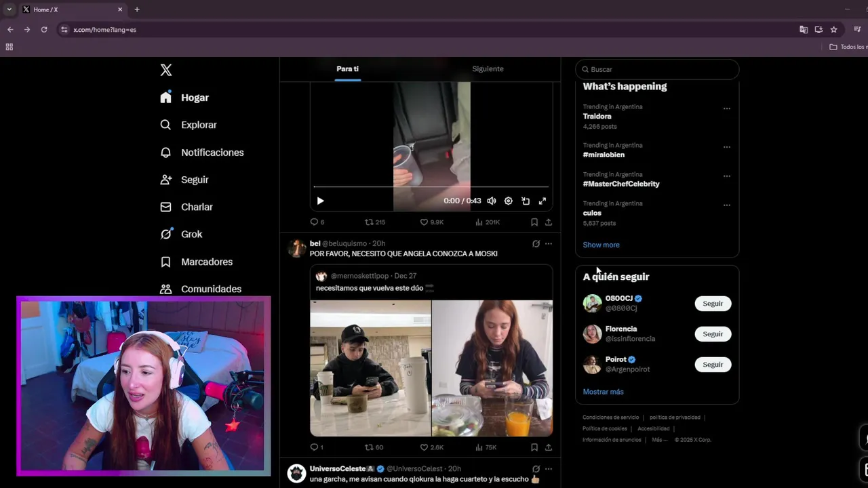Open video settings gear
The width and height of the screenshot is (868, 488).
pyautogui.click(x=508, y=201)
